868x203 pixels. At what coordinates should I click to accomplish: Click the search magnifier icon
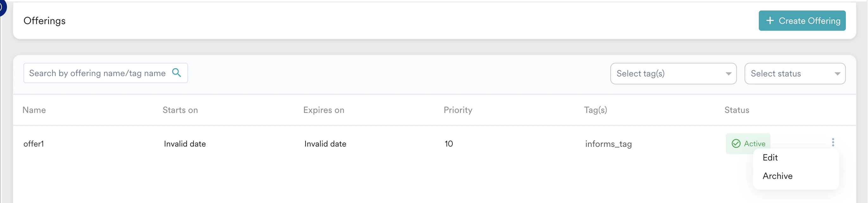[177, 73]
